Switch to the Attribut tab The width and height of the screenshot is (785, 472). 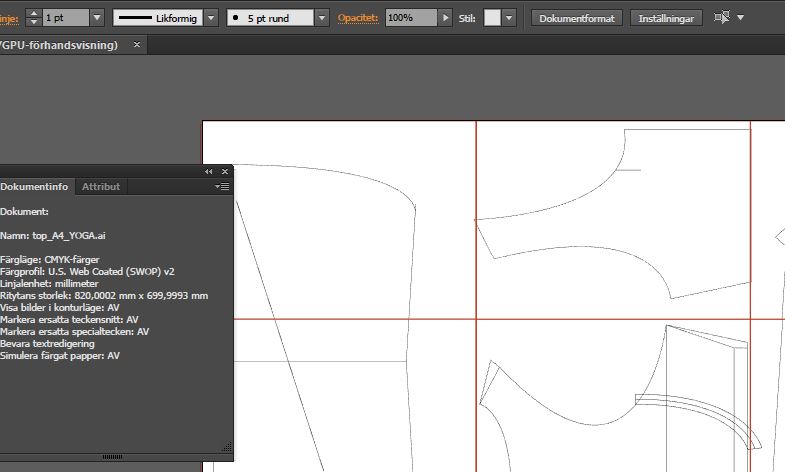[x=101, y=187]
